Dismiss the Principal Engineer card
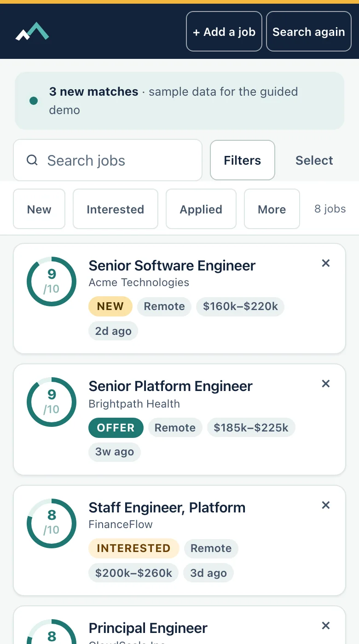Screen dimensions: 359x644 pos(326,626)
